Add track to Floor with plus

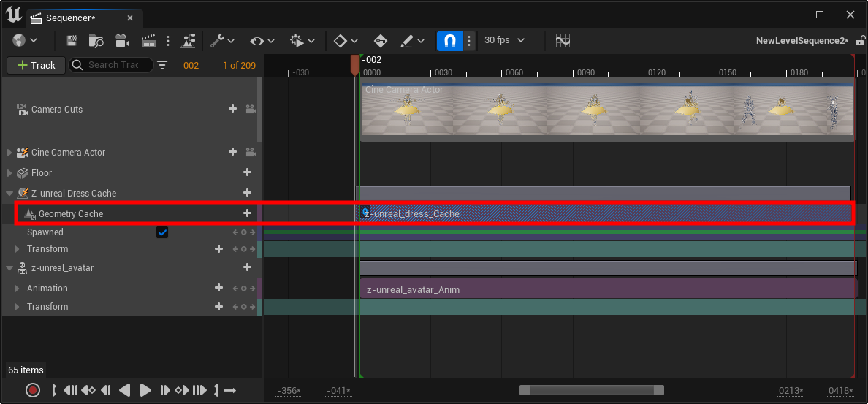248,172
